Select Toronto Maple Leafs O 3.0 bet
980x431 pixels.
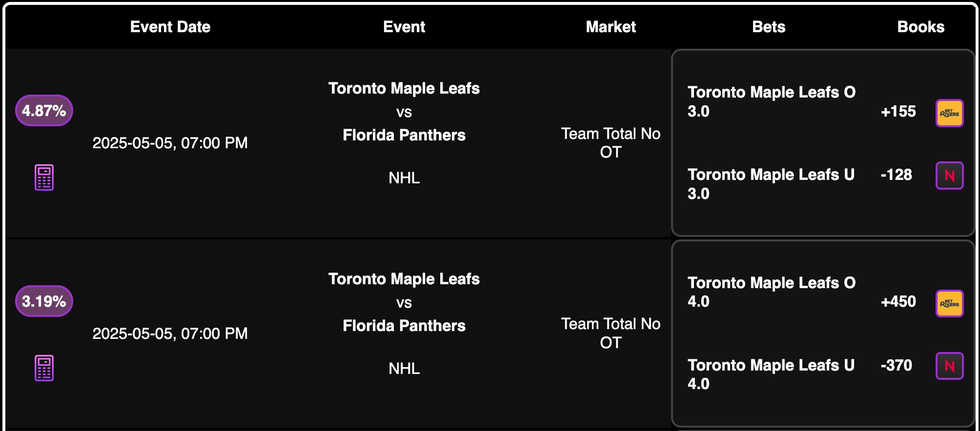(772, 101)
